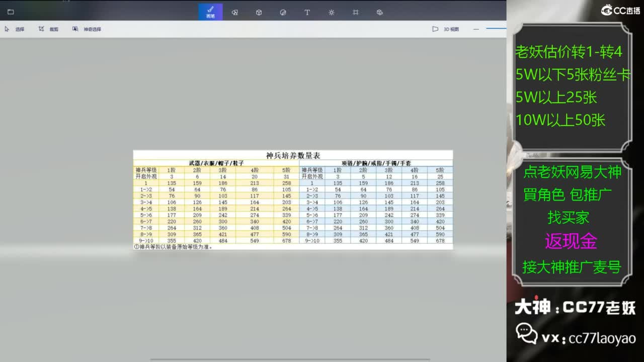Open the 3D shapes cube tool

(259, 12)
